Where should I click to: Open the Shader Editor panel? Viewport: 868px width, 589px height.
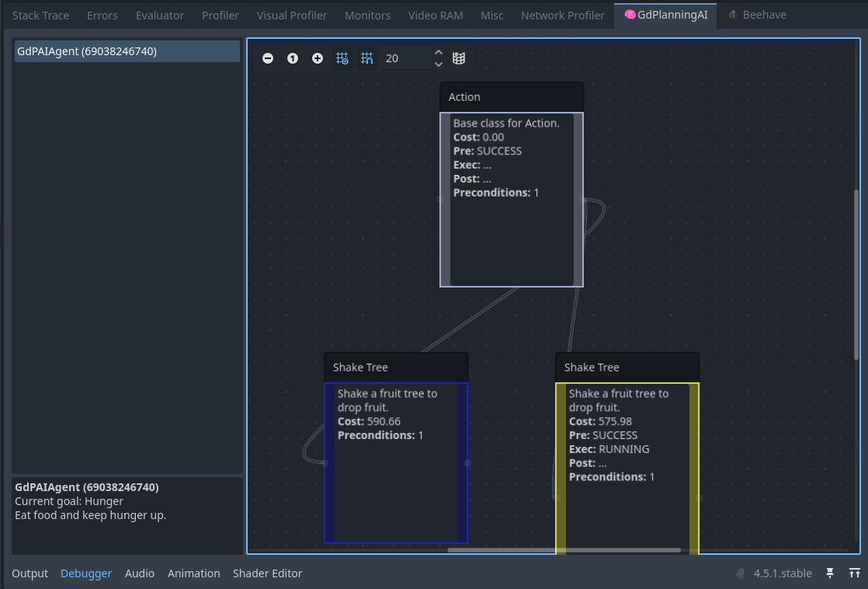click(x=267, y=573)
